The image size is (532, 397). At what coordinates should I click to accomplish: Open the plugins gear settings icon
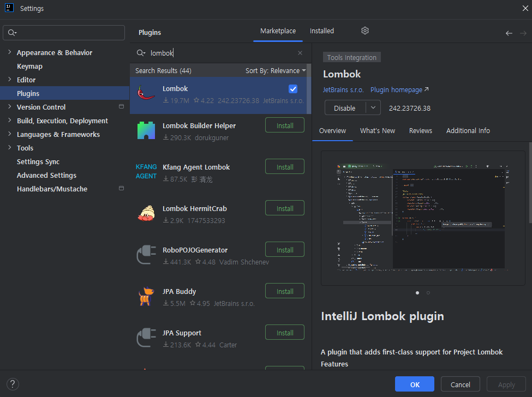(x=364, y=31)
